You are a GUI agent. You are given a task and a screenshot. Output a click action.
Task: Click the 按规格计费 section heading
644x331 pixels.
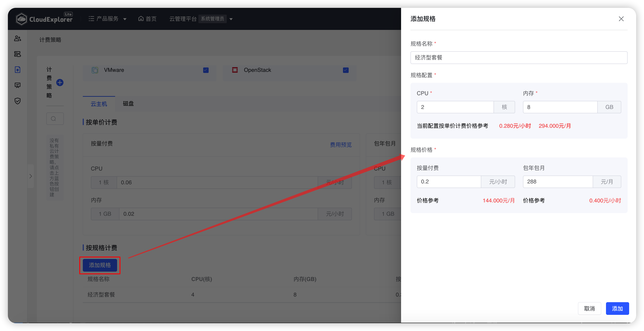pos(102,248)
